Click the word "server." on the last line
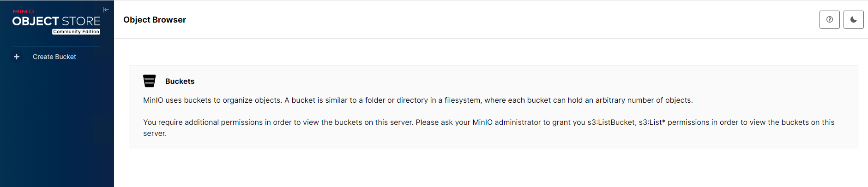Viewport: 868px width, 187px height. 155,134
